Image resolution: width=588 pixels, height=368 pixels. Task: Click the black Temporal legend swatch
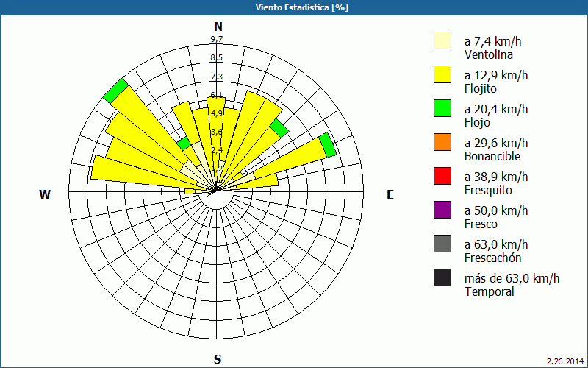(x=442, y=277)
